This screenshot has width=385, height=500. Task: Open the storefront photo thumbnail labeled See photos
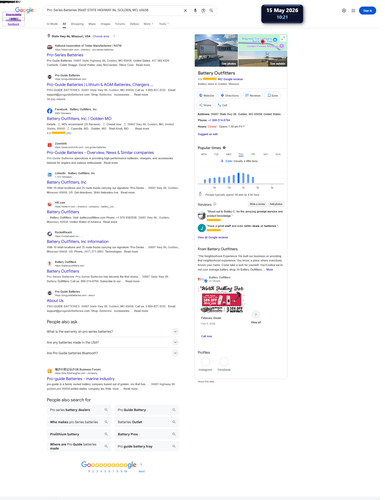(216, 50)
